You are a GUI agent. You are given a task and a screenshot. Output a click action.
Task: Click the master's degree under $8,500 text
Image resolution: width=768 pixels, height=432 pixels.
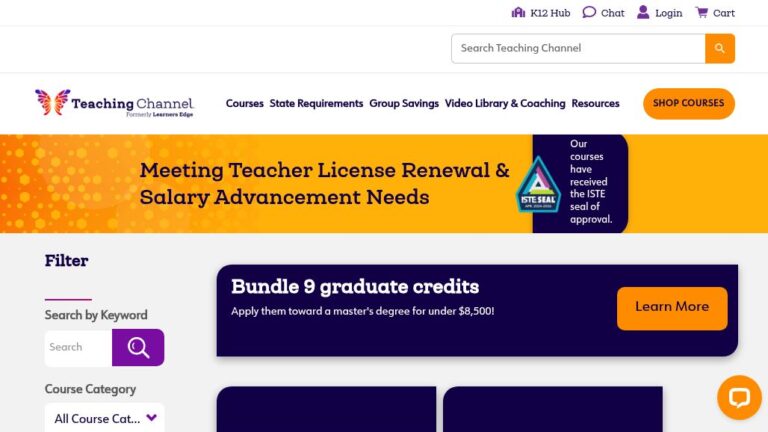click(362, 311)
